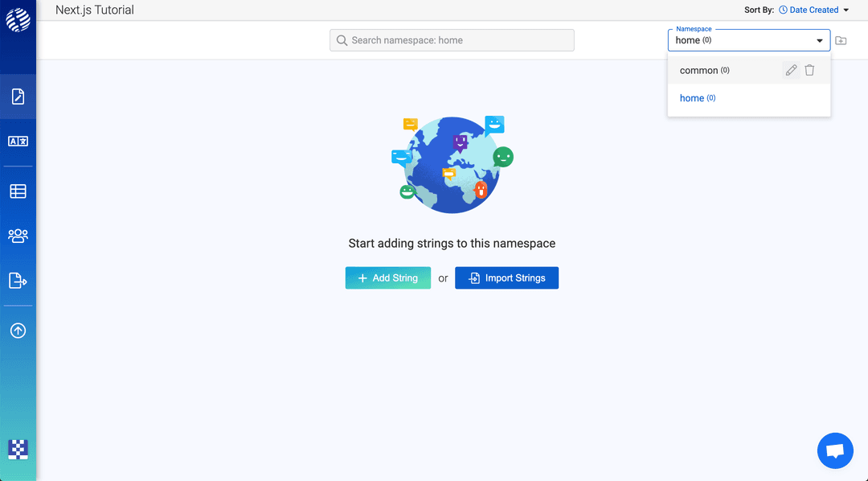This screenshot has height=481, width=868.
Task: Click the checkered integration icon at sidebar bottom
Action: tap(18, 450)
